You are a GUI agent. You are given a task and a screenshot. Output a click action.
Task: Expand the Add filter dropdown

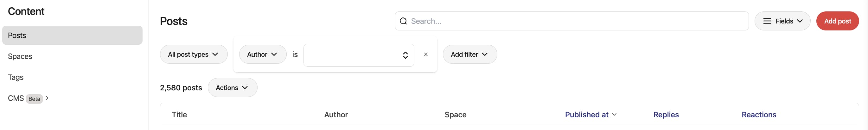click(469, 54)
